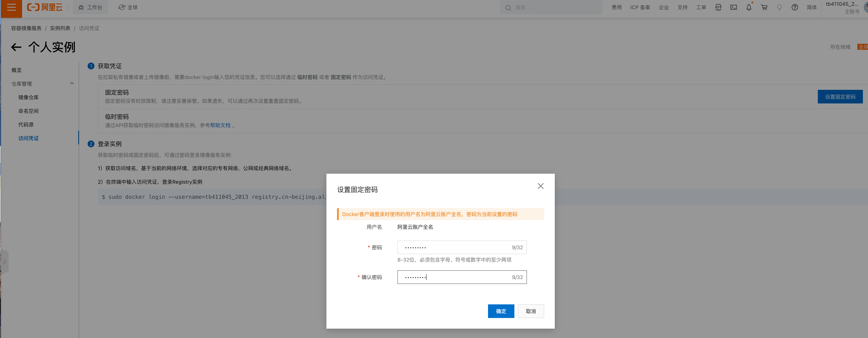Screen dimensions: 868x338
Task: Click the back arrow beside 个人实例
Action: coord(16,47)
